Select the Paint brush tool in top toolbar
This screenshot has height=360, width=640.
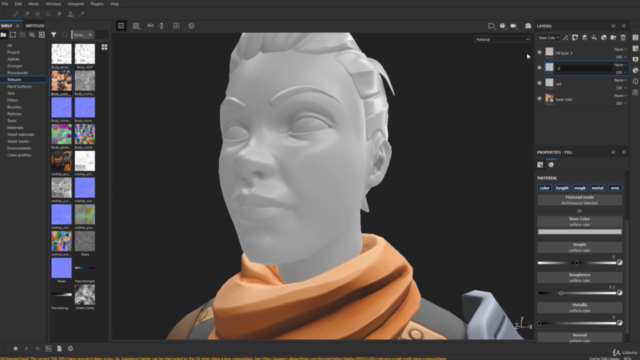pyautogui.click(x=16, y=14)
